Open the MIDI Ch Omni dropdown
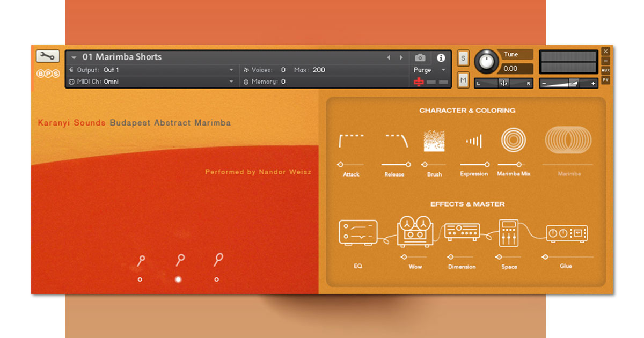The height and width of the screenshot is (338, 644). coord(231,82)
